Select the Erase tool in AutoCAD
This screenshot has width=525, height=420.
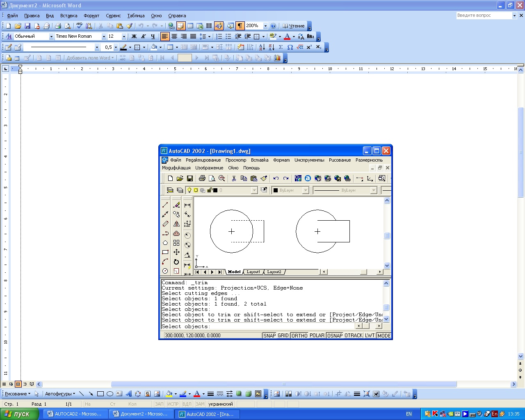coord(176,205)
